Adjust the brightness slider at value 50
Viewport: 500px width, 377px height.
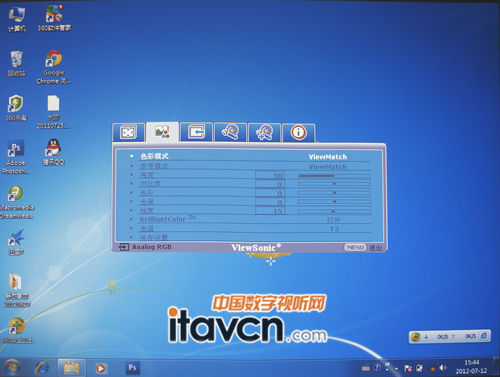(334, 175)
